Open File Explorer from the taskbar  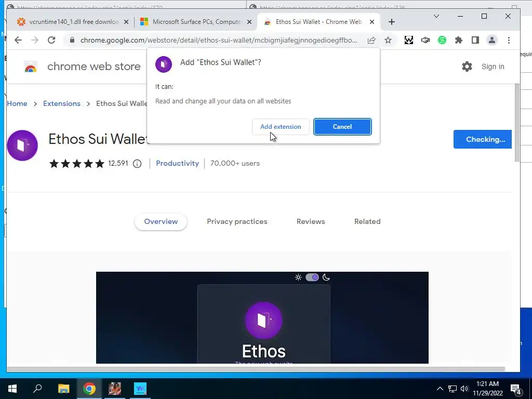pyautogui.click(x=64, y=389)
